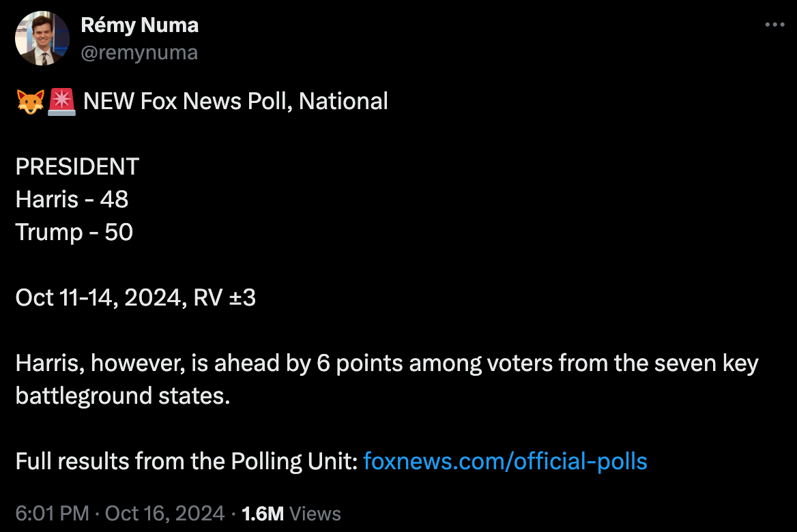
Task: Click the Rémy Numa display name
Action: tap(140, 25)
